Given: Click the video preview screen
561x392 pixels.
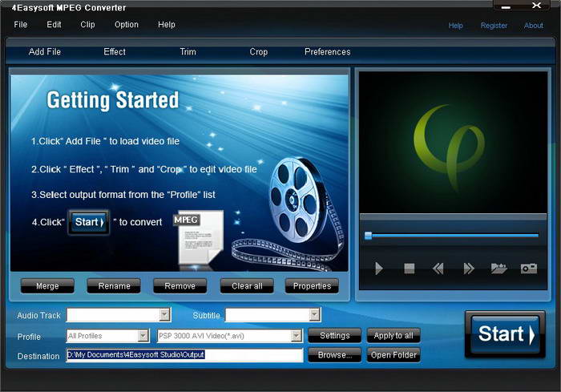Looking at the screenshot, I should 453,142.
